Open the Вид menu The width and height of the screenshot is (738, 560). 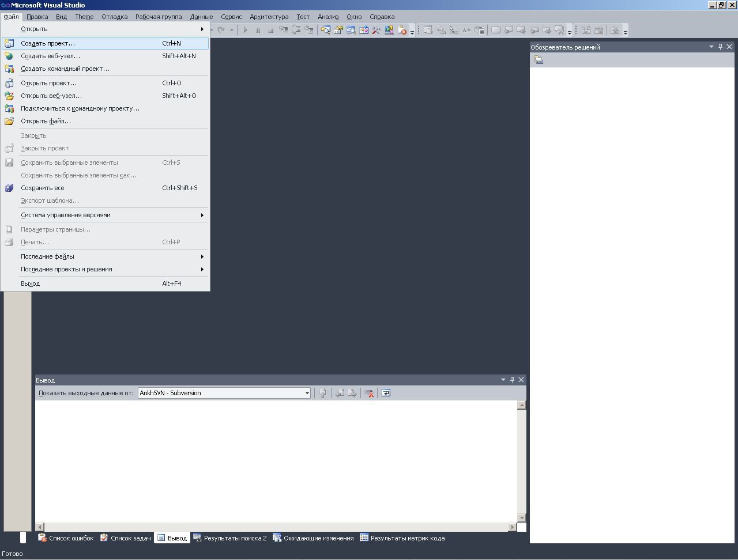pos(61,17)
